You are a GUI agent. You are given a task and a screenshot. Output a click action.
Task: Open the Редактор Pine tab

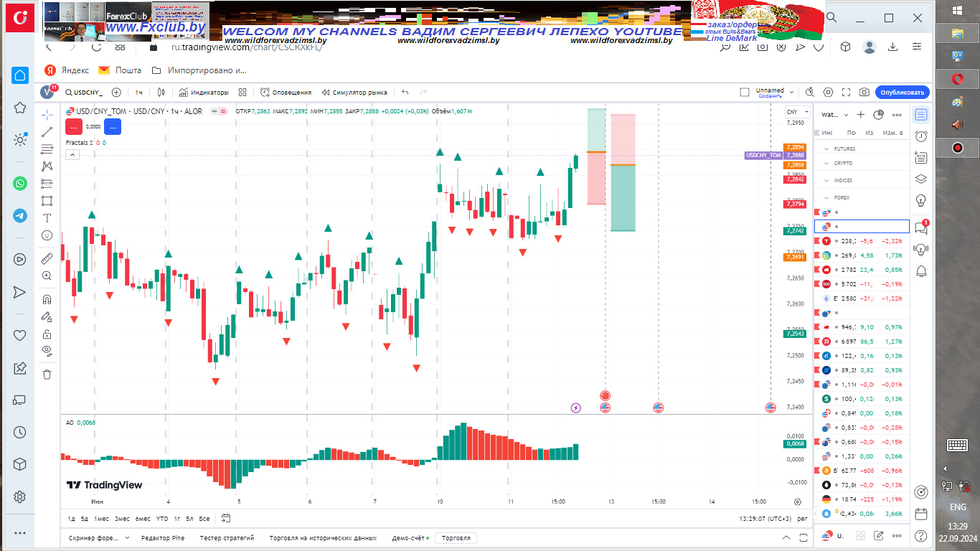click(163, 537)
